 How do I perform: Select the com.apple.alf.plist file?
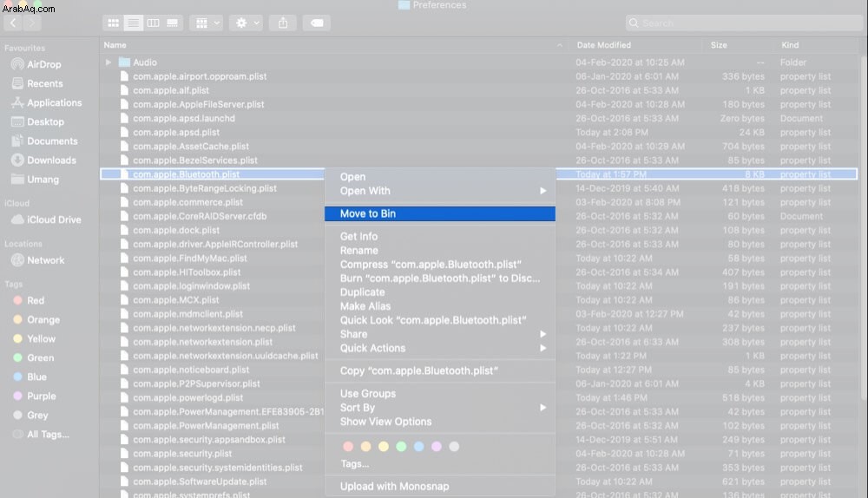(x=171, y=91)
